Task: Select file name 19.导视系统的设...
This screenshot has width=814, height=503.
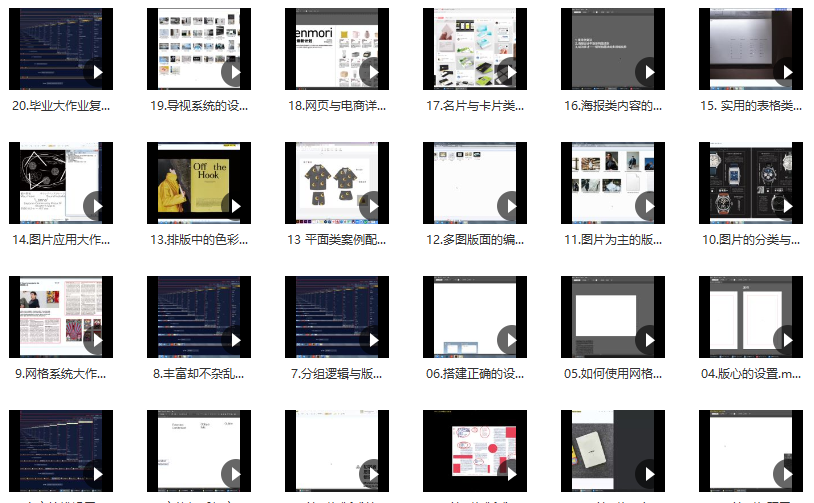Action: point(199,106)
